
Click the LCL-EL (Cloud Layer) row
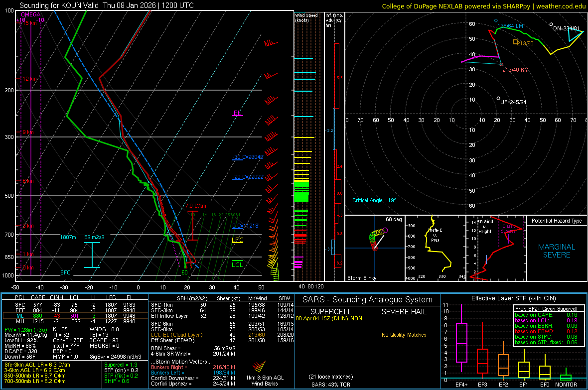[x=222, y=335]
